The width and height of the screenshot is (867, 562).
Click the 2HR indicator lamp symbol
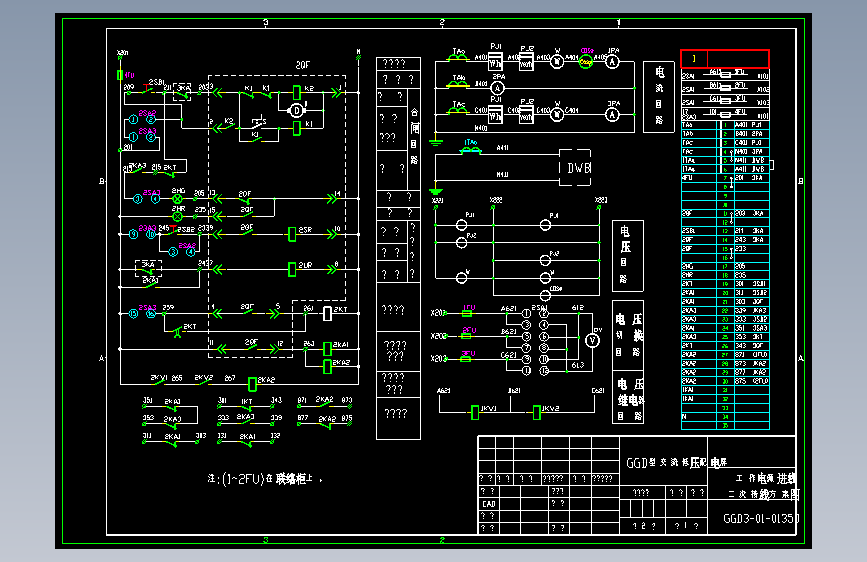(177, 216)
